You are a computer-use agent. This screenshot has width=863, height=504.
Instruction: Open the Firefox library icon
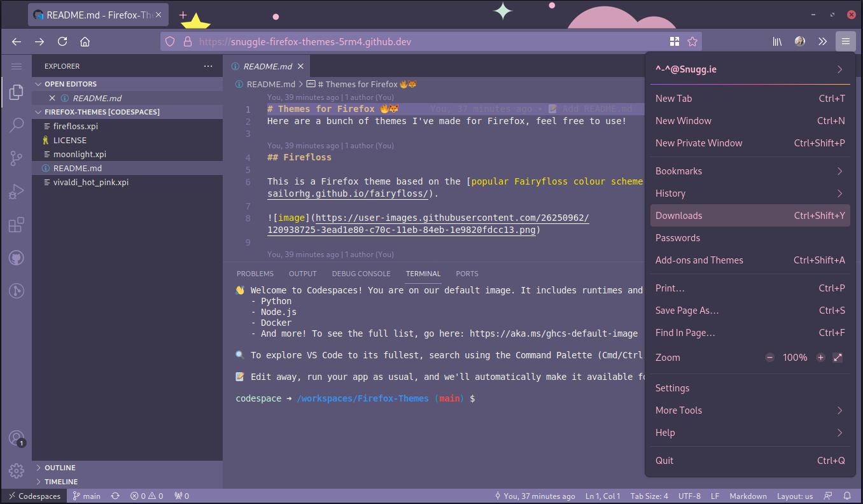point(777,41)
